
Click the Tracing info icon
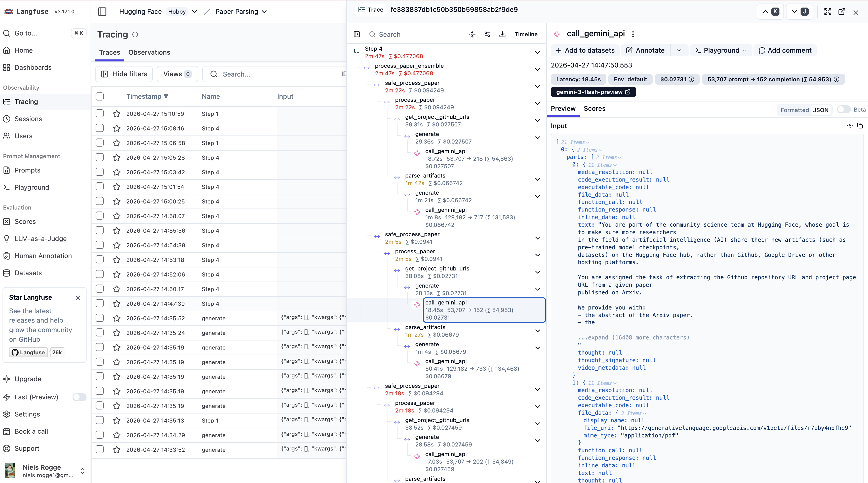click(x=135, y=34)
